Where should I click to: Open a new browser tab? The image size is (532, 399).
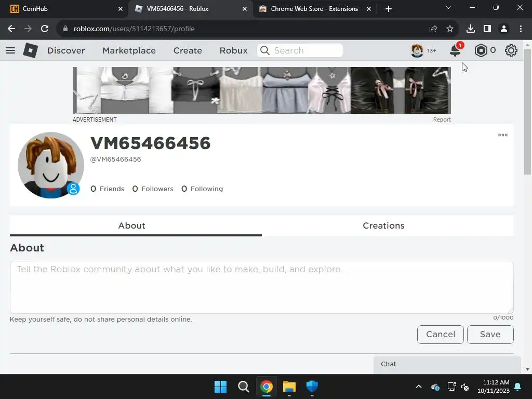[x=389, y=9]
